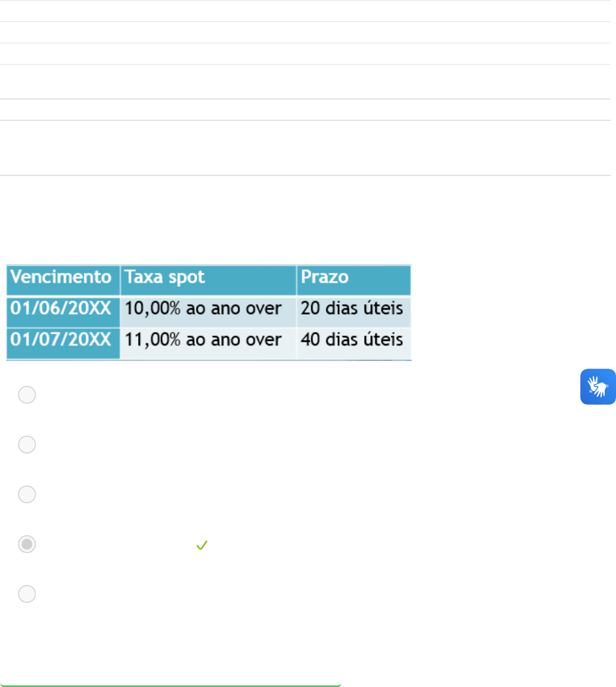Select the last answer radio button

pyautogui.click(x=27, y=594)
